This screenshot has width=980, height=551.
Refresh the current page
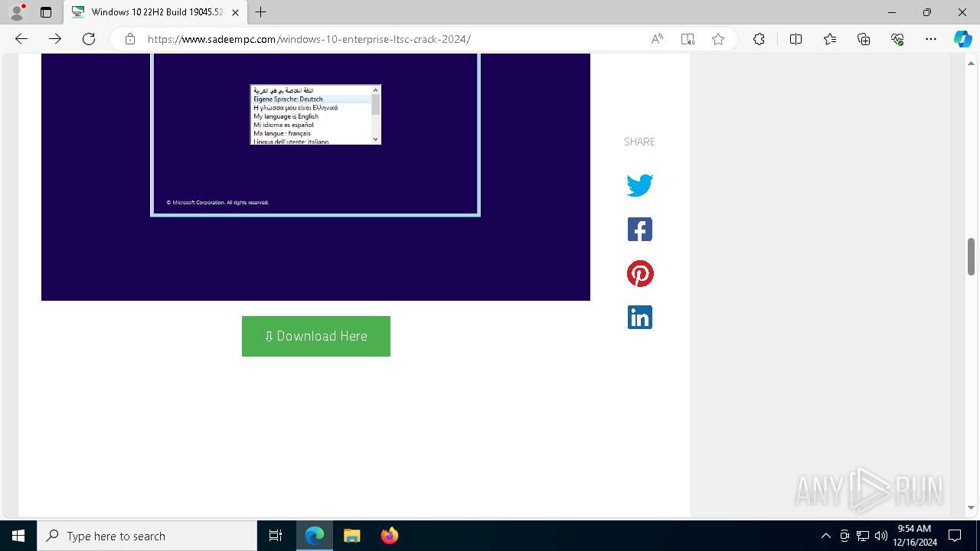tap(89, 39)
